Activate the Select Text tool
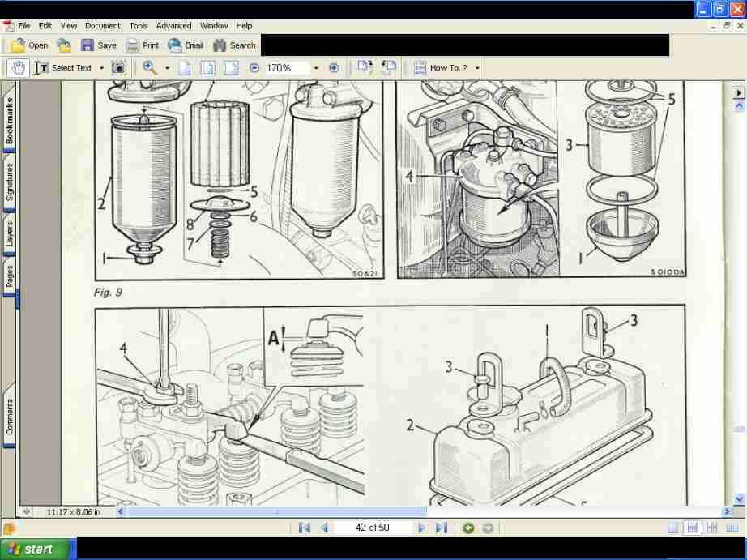The image size is (747, 560). click(63, 68)
